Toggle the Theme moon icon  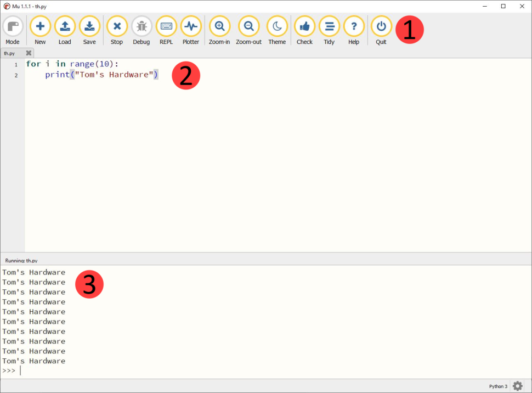[x=277, y=26]
